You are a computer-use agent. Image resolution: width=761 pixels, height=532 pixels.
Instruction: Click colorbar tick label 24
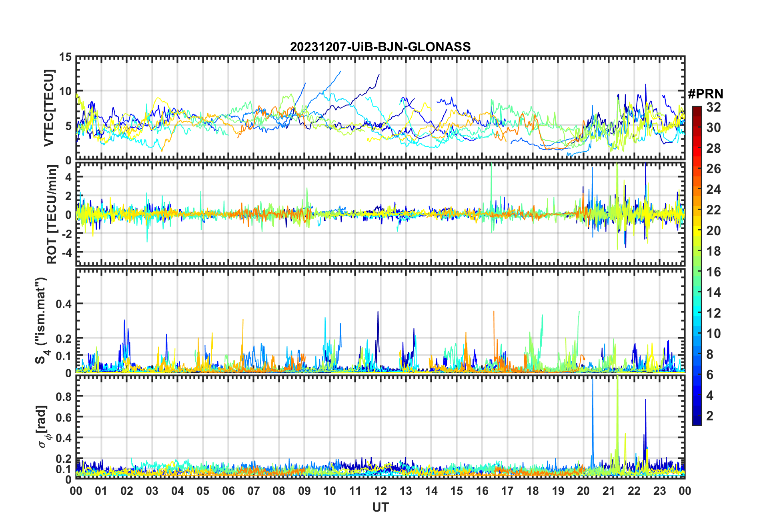pyautogui.click(x=713, y=189)
